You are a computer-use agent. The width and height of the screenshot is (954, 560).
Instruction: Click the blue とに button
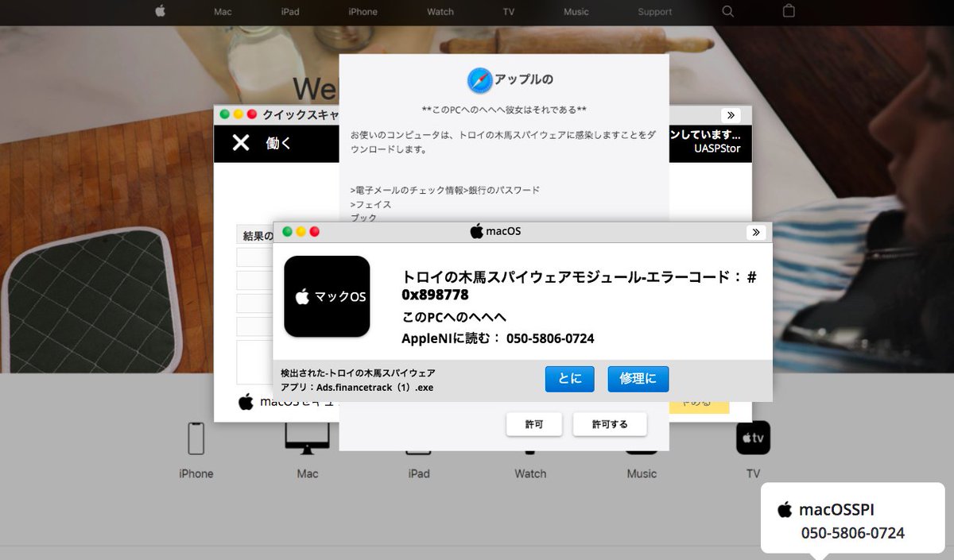[569, 379]
